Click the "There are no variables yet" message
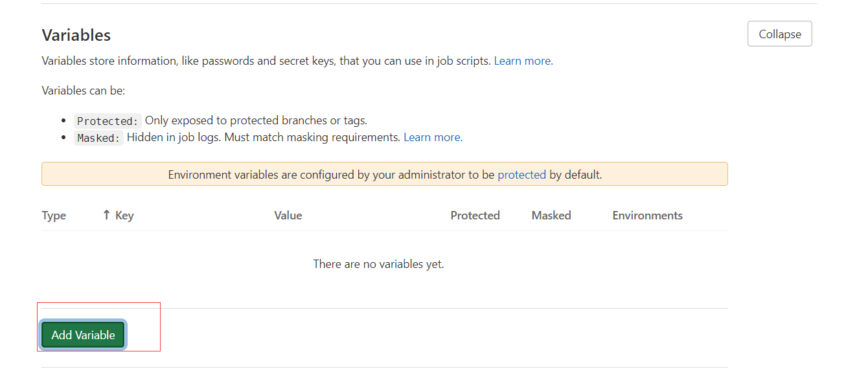Screen dimensions: 868x389 [378, 264]
